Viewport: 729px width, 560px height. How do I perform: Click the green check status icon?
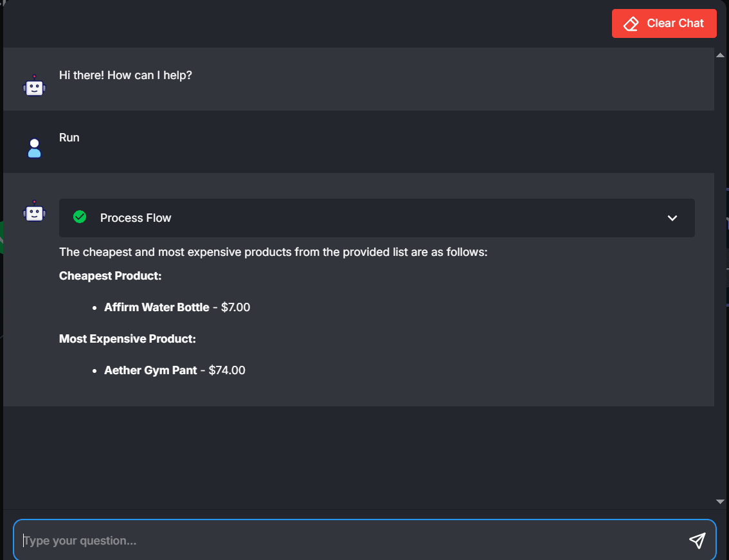tap(80, 217)
